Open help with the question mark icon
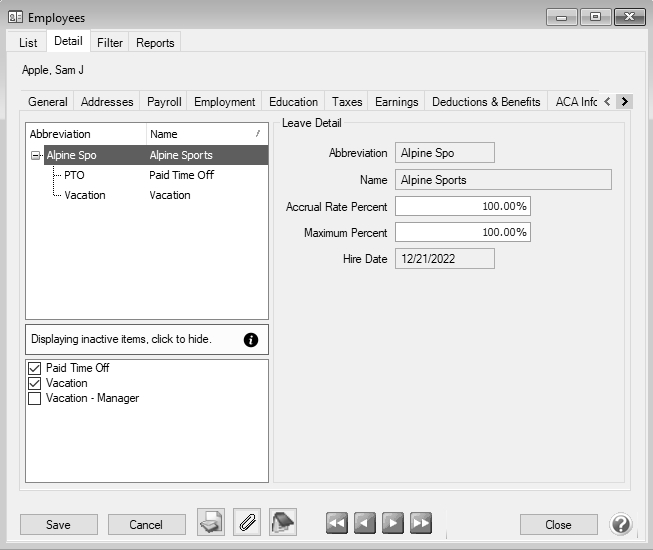This screenshot has width=653, height=550. [621, 524]
